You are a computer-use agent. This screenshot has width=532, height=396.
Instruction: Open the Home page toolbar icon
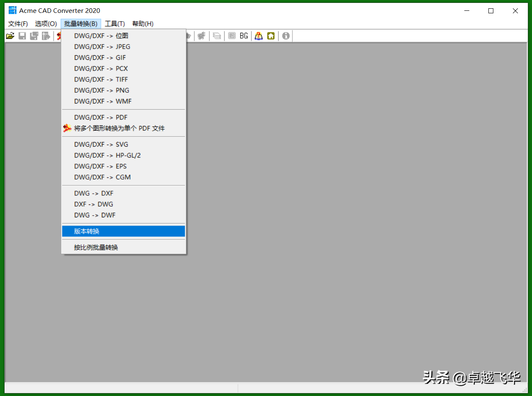[x=271, y=36]
